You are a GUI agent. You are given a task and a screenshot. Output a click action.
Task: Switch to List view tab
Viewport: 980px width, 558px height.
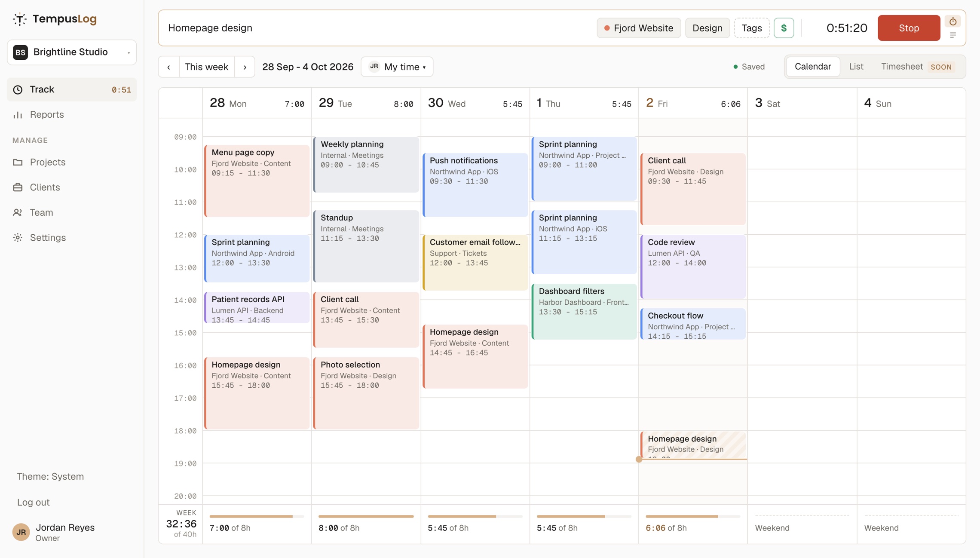click(x=856, y=67)
